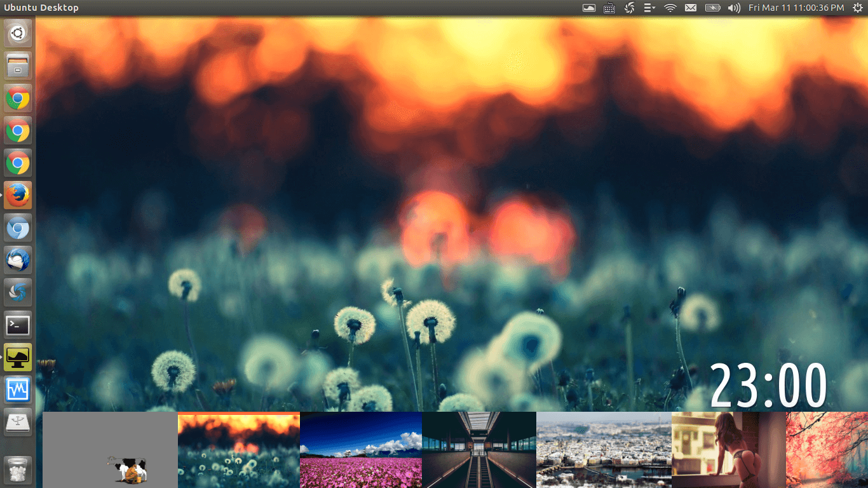Open Thunderbird mail from the launcher

(x=18, y=260)
